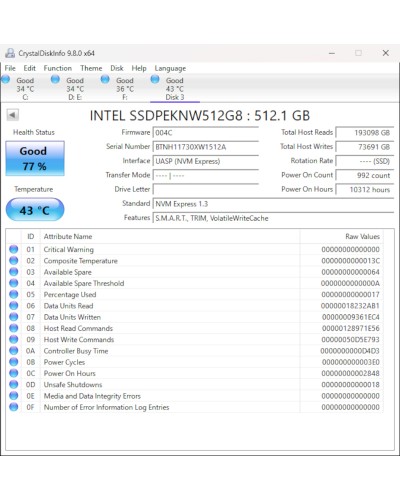Click status orb for Media and Data Integrity Errors
The image size is (400, 500).
pos(14,396)
